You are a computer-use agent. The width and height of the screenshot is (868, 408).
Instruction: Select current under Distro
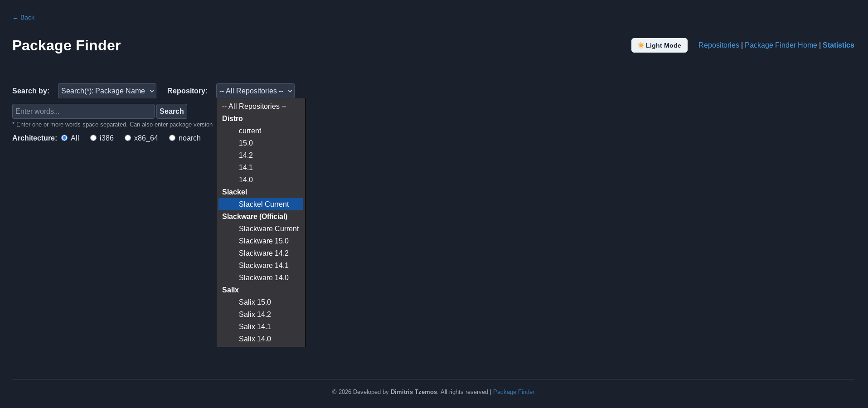pyautogui.click(x=261, y=131)
